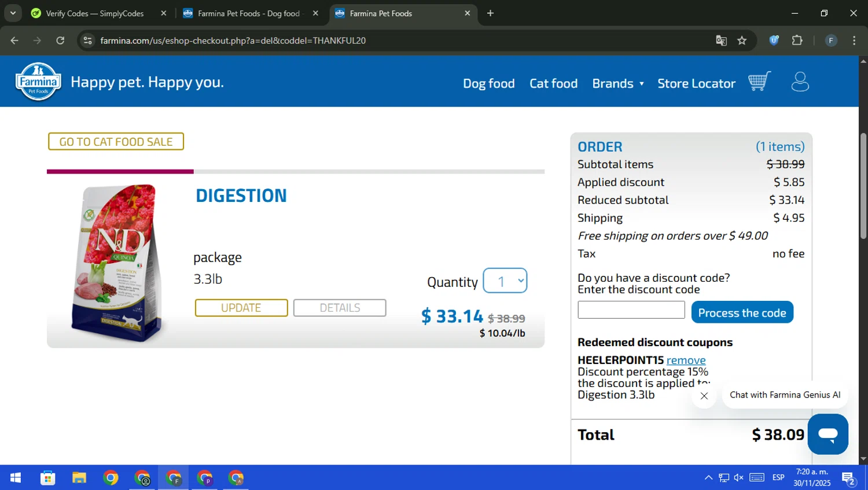Viewport: 868px width, 490px height.
Task: Click Free shipping on orders over $ 49.00 text
Action: (x=672, y=236)
